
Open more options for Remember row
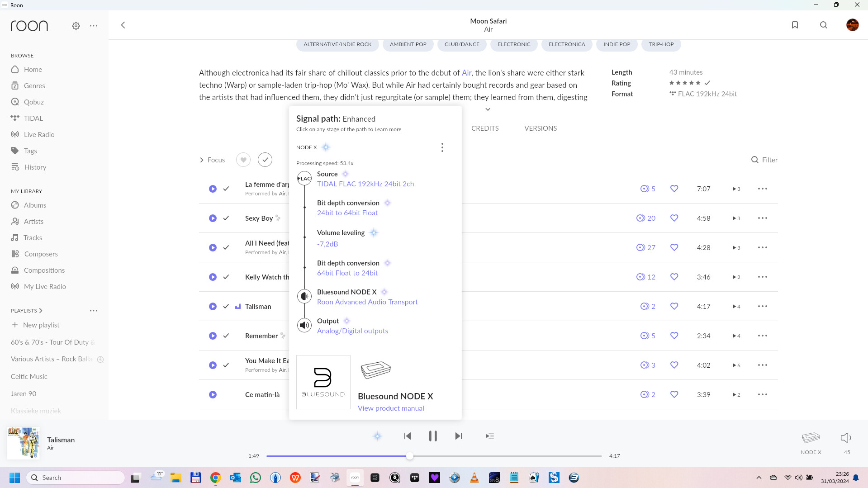click(x=762, y=336)
